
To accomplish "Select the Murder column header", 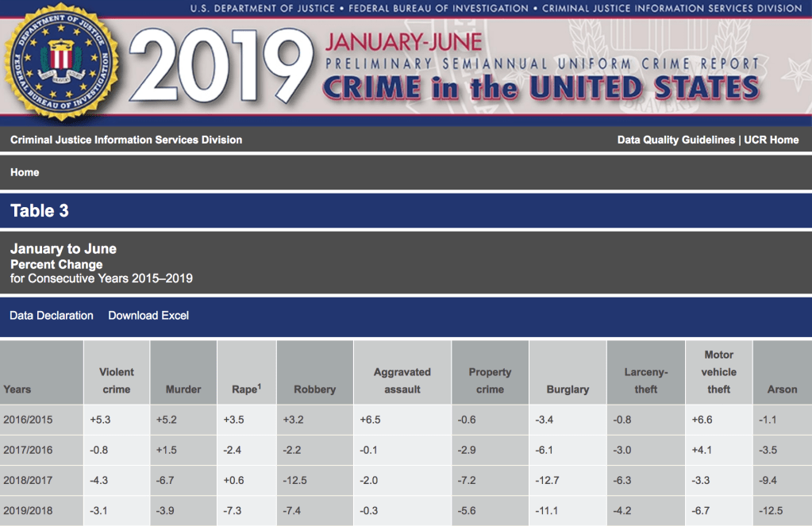I will coord(183,390).
